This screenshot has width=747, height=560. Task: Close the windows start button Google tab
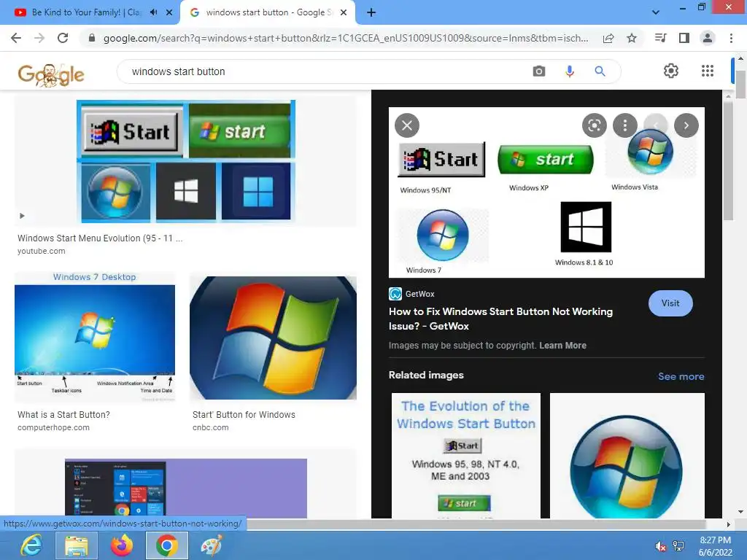click(x=344, y=12)
